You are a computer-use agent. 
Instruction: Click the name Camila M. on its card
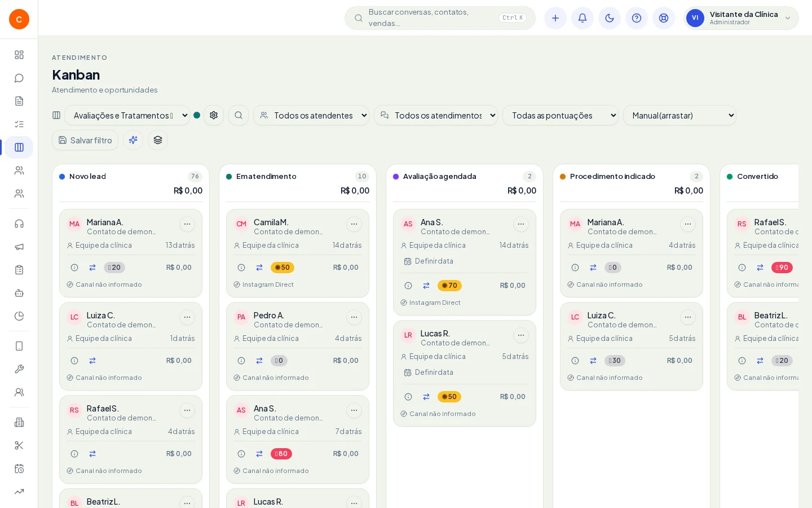point(271,222)
